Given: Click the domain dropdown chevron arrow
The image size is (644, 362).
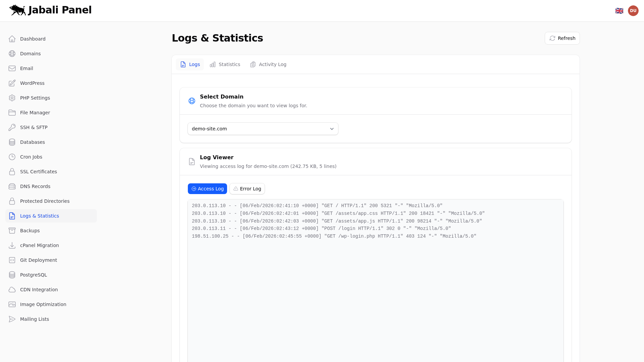Looking at the screenshot, I should tap(332, 129).
